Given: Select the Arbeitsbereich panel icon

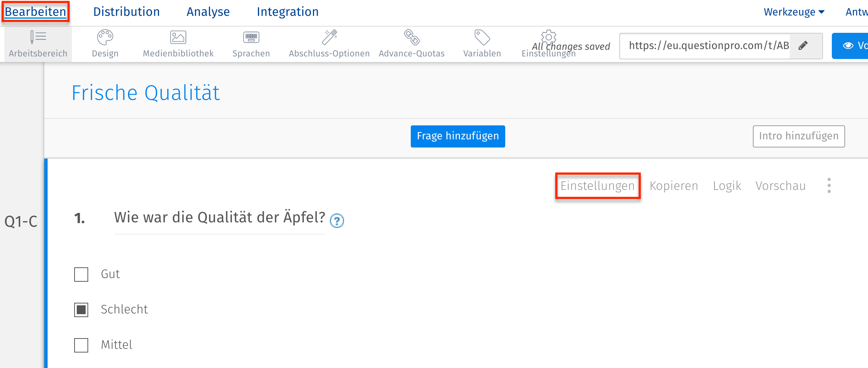Looking at the screenshot, I should coord(38,37).
